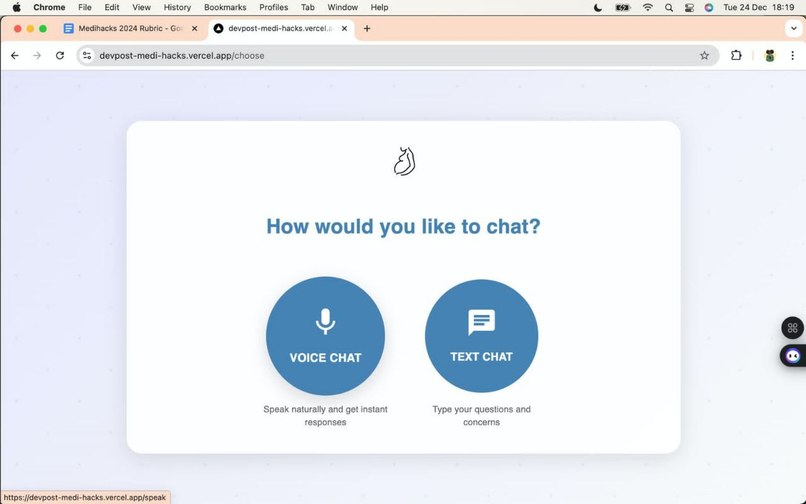806x504 pixels.
Task: Click 'Speak naturally and get instant responses' text
Action: (325, 416)
